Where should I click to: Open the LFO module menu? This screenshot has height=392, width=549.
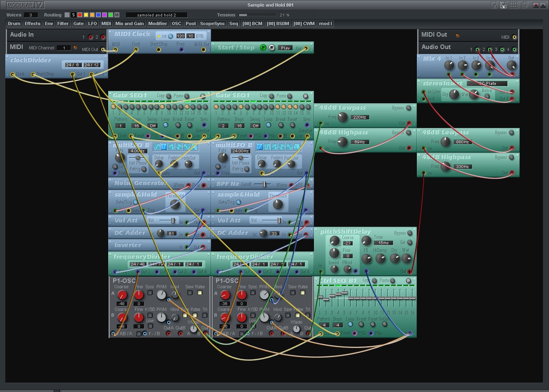[x=93, y=23]
